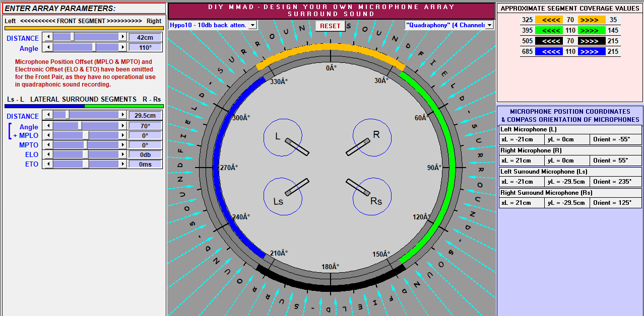Image resolution: width=644 pixels, height=316 pixels.
Task: Click right arrow of MPLO slider
Action: [x=122, y=135]
